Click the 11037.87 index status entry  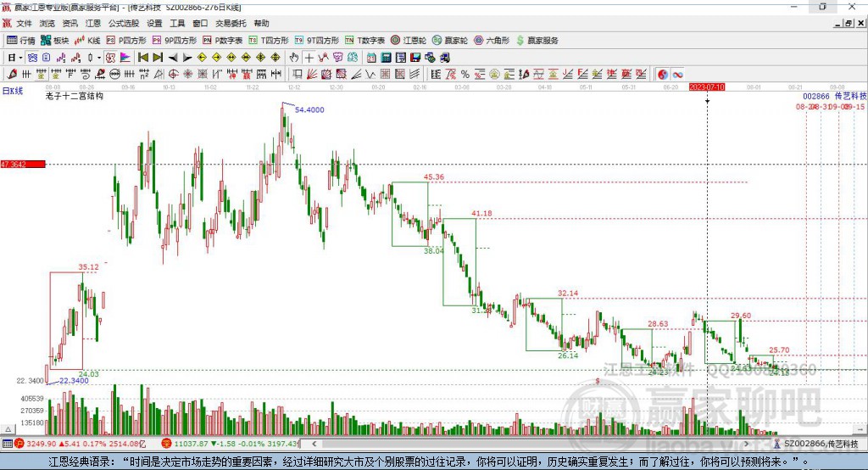[231, 444]
